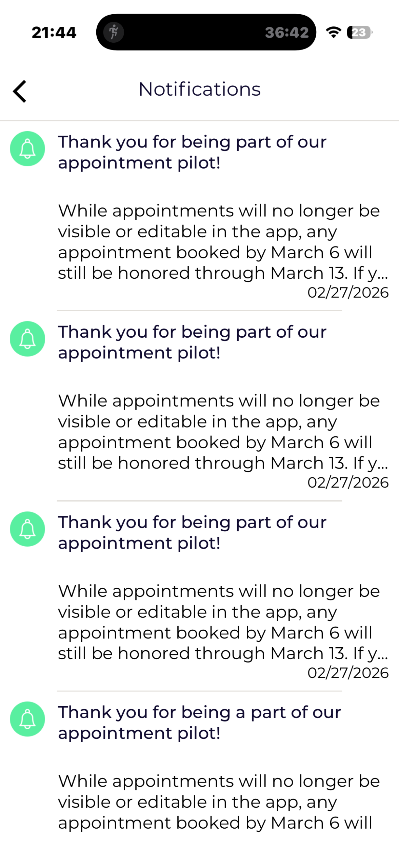Tap the third notification's 02/27/2026 date

tap(348, 672)
